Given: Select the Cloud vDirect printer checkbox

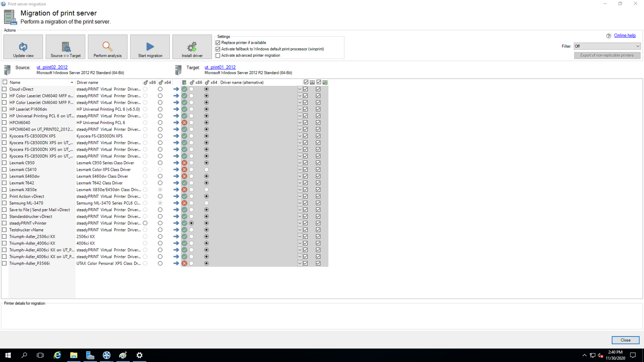Looking at the screenshot, I should (x=5, y=89).
